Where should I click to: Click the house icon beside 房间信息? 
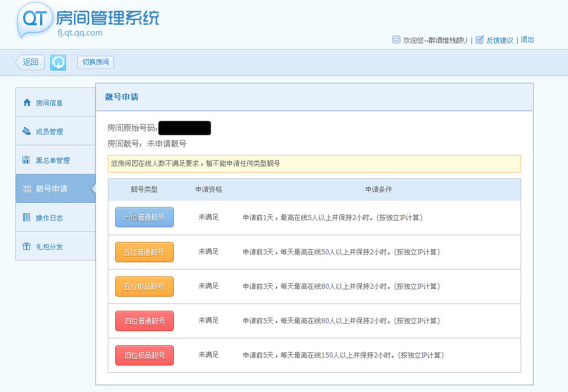point(27,103)
